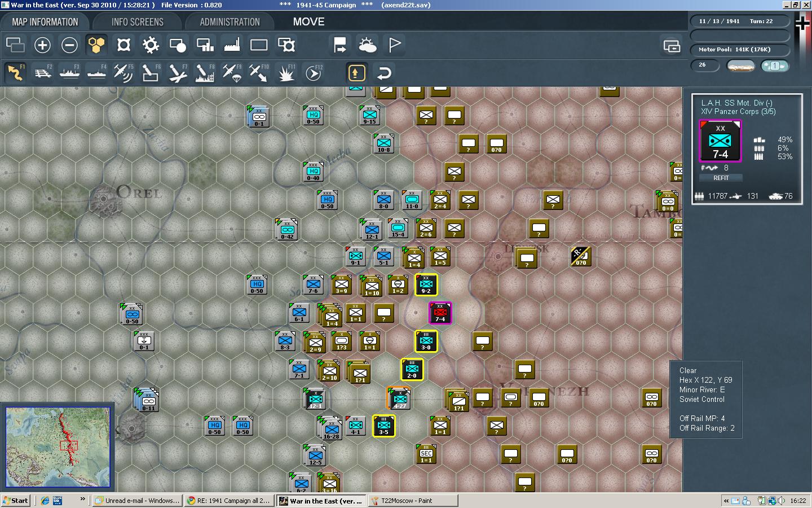The height and width of the screenshot is (508, 812).
Task: Click the overlapping windows icon in the top toolbar
Action: tap(15, 45)
